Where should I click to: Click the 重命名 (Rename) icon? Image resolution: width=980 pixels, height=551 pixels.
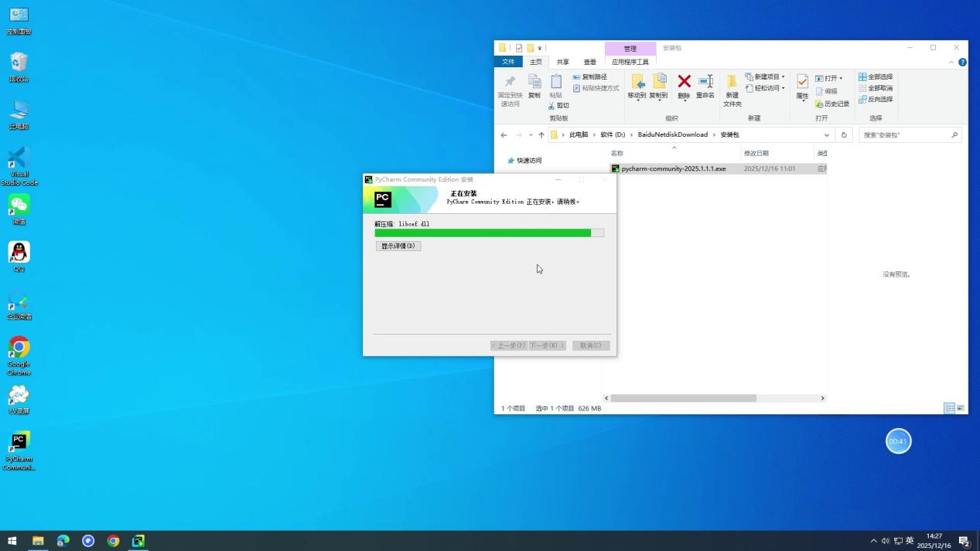click(705, 85)
